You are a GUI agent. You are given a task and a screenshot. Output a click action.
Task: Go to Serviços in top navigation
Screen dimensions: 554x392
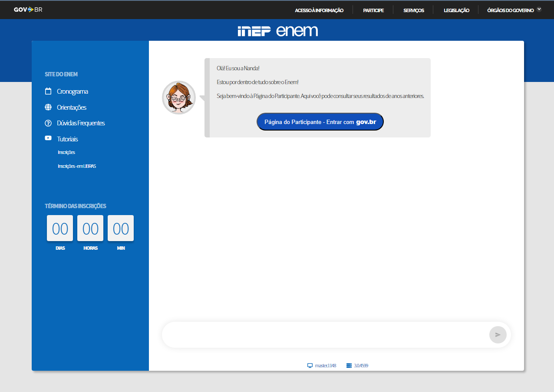tap(413, 10)
